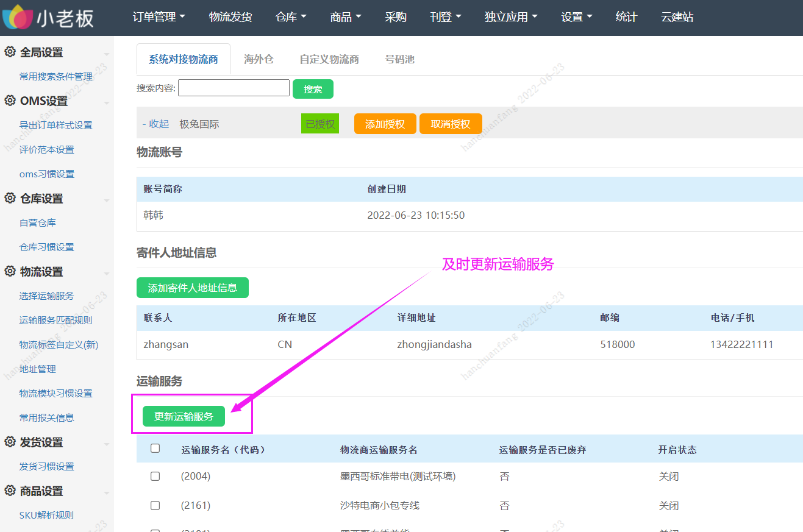803x532 pixels.
Task: Click the 墨西哥标准带电(测试环境) service name
Action: point(398,477)
